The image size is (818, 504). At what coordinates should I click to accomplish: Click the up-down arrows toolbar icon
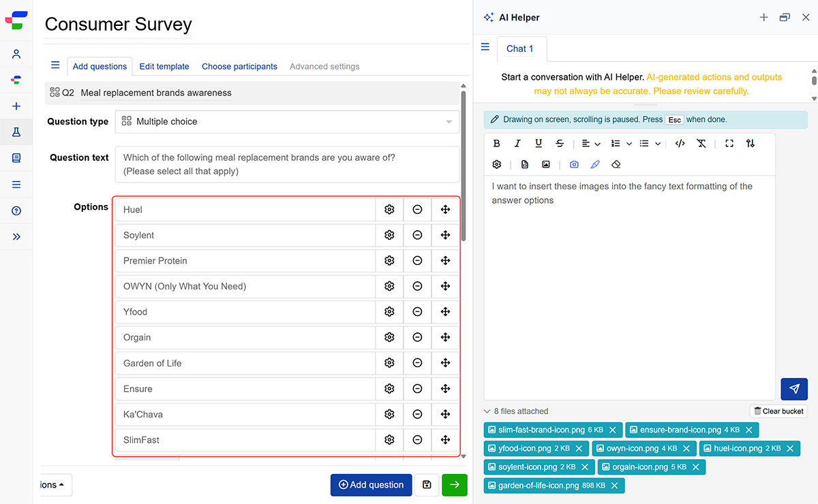(751, 144)
